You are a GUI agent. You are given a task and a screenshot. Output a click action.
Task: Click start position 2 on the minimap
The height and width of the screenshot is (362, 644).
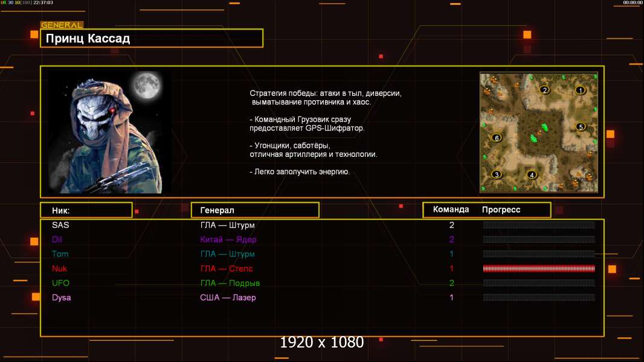(544, 90)
